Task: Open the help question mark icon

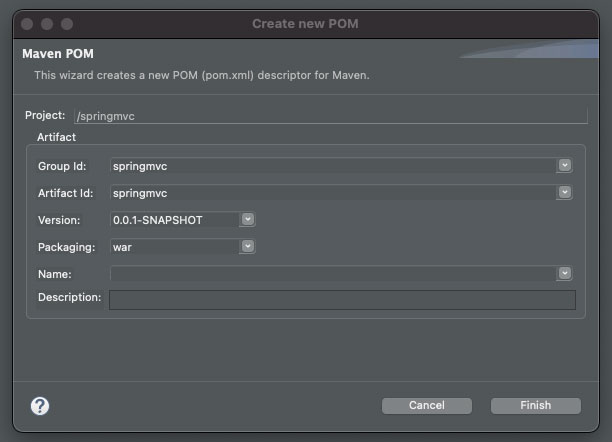Action: click(x=40, y=406)
